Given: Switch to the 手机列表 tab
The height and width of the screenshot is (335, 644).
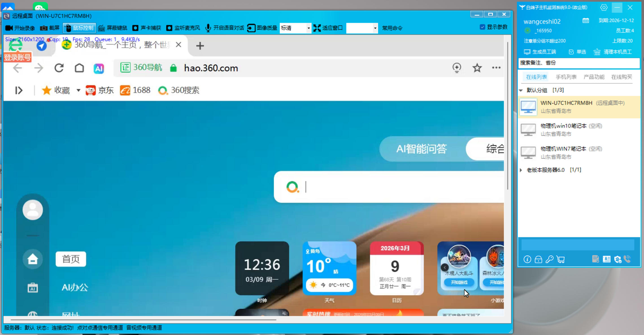Looking at the screenshot, I should coord(566,77).
